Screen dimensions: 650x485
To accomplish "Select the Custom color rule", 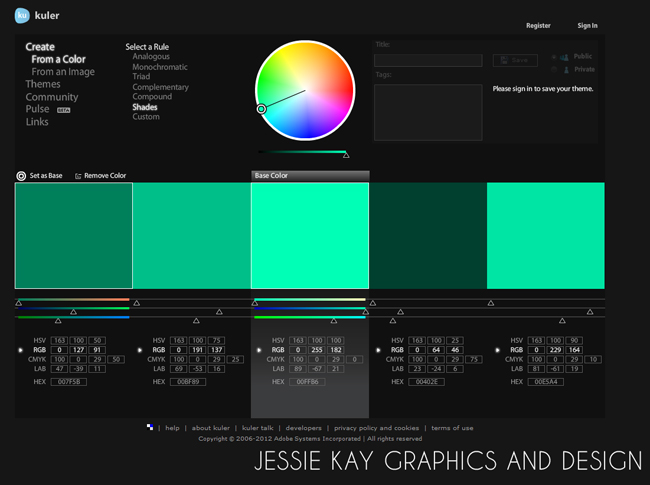I will click(x=146, y=117).
